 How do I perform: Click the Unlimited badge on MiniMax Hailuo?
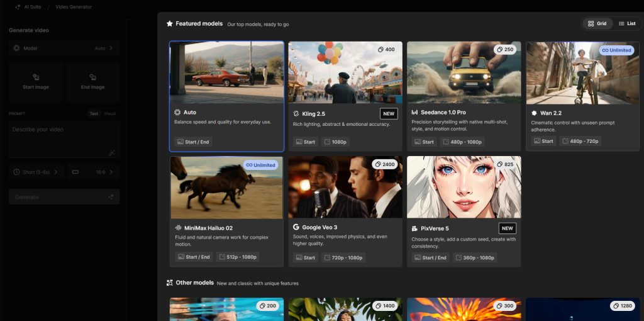261,165
